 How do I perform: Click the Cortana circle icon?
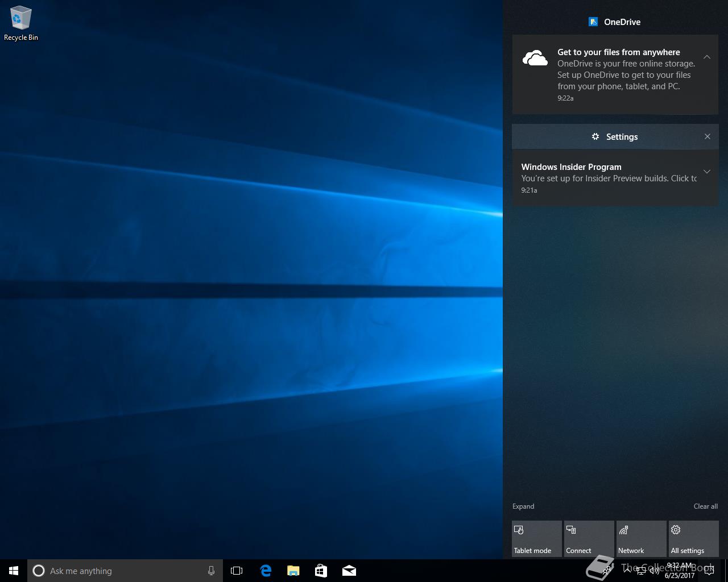tap(39, 571)
